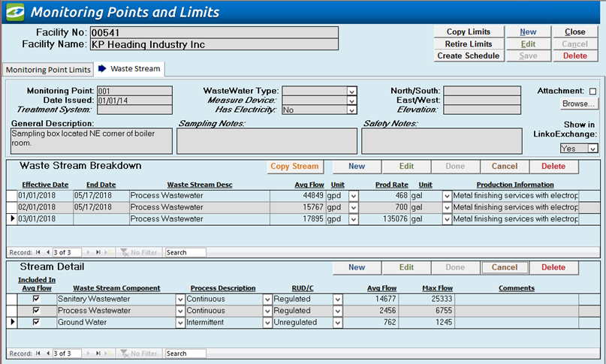Image resolution: width=606 pixels, height=364 pixels.
Task: Click the app logo icon in title bar
Action: tap(15, 12)
